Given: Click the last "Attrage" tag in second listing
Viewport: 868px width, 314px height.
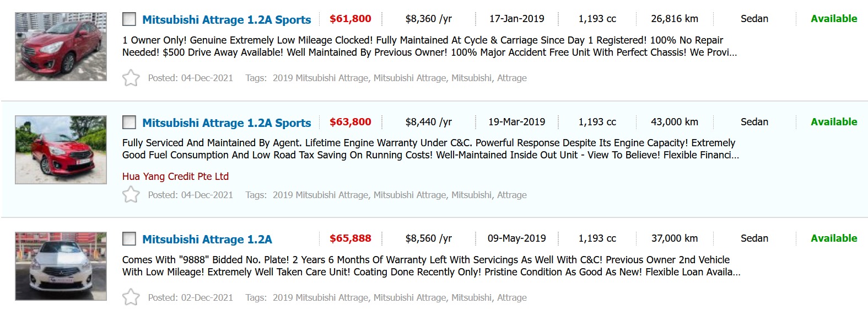Looking at the screenshot, I should (511, 195).
